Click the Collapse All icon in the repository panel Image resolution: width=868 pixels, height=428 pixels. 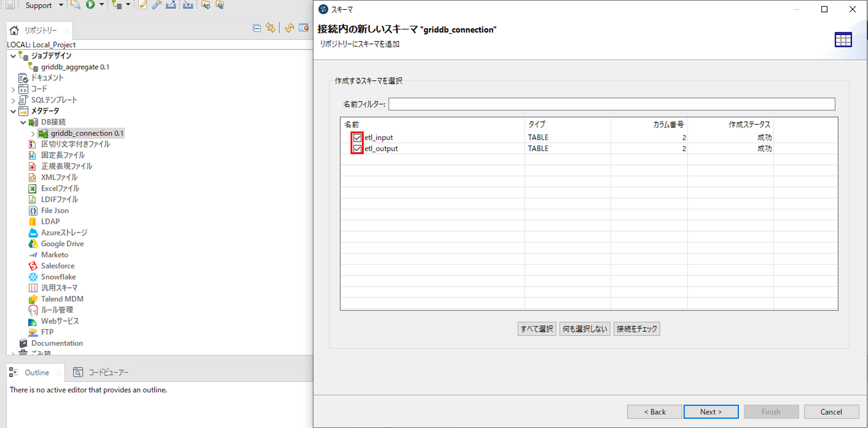[x=257, y=28]
